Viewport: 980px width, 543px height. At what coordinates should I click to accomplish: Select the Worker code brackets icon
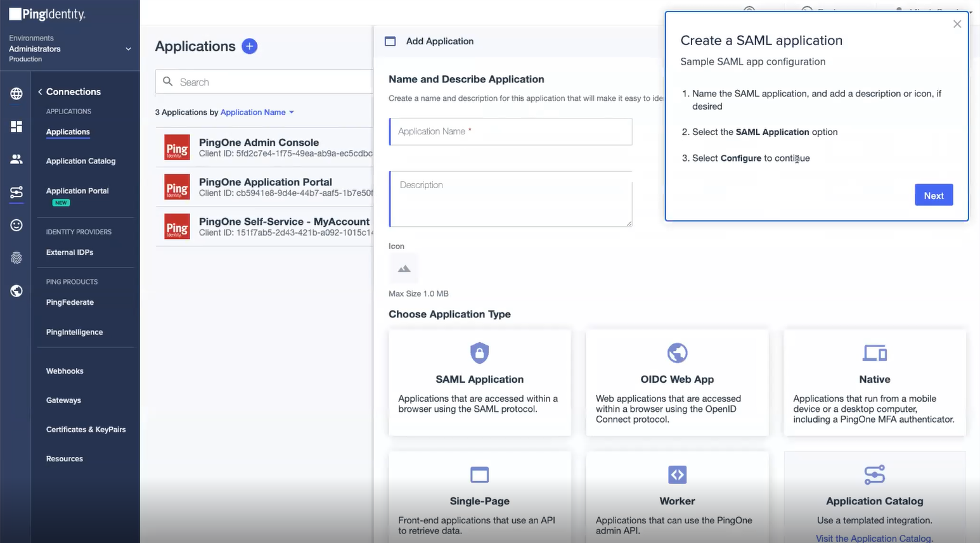coord(677,475)
